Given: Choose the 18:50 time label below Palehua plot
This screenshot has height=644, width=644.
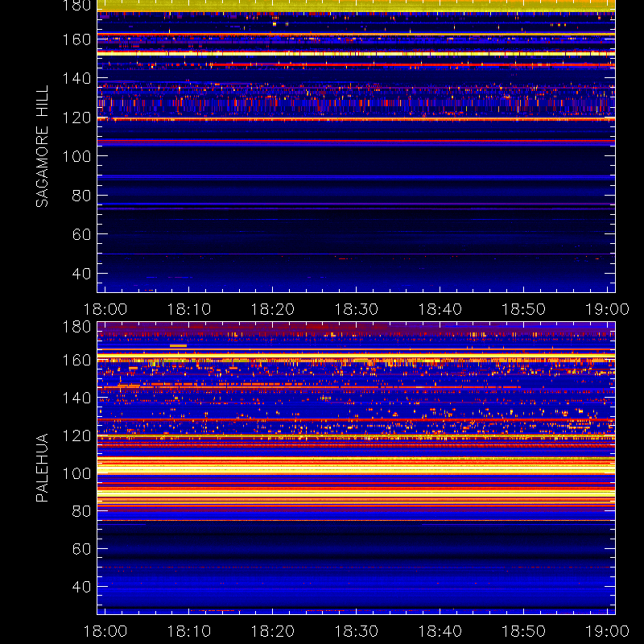Looking at the screenshot, I should coord(524,631).
